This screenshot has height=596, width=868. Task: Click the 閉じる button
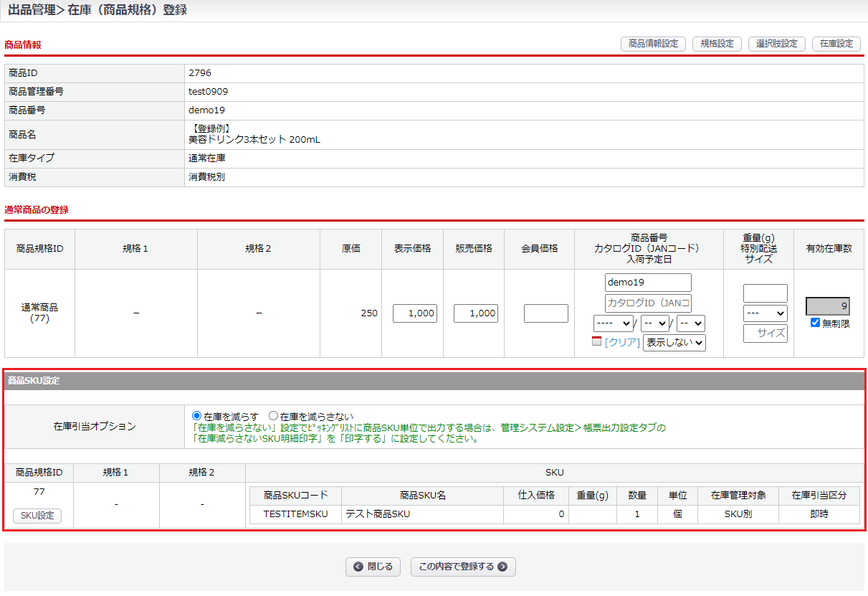[373, 567]
